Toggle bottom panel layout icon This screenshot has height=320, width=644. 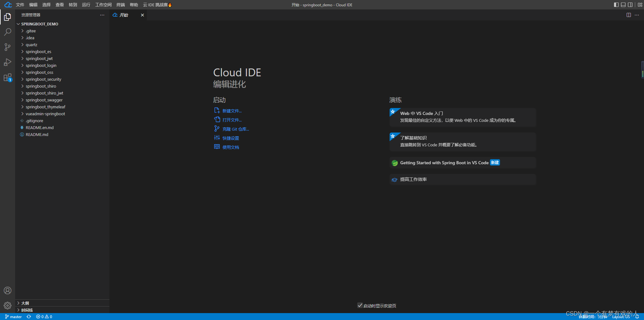pos(623,5)
